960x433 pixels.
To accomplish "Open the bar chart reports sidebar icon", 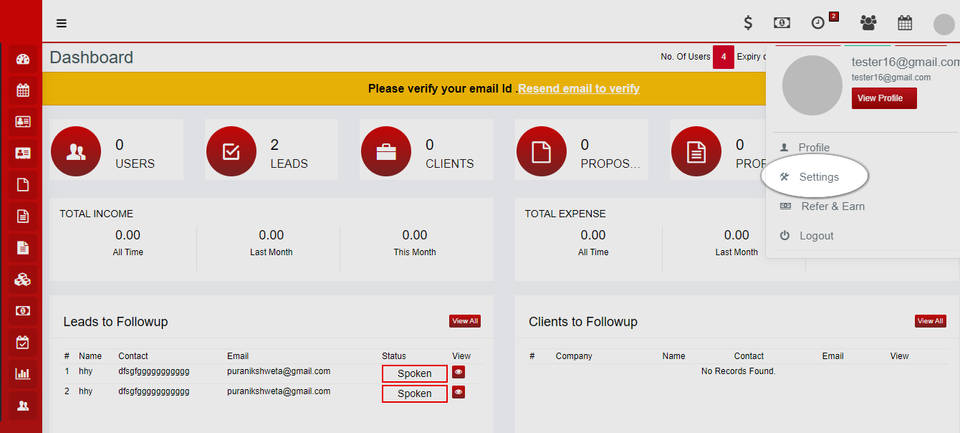I will (x=22, y=374).
